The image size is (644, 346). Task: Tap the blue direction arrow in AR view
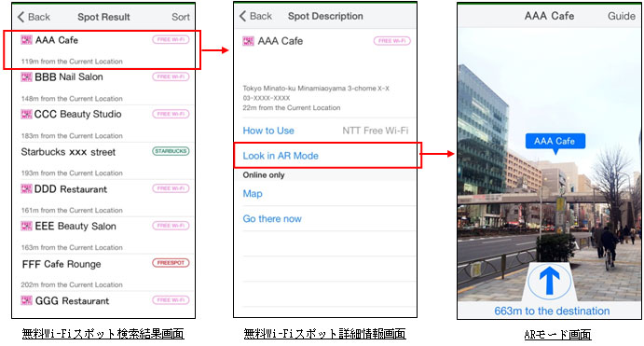(x=550, y=282)
